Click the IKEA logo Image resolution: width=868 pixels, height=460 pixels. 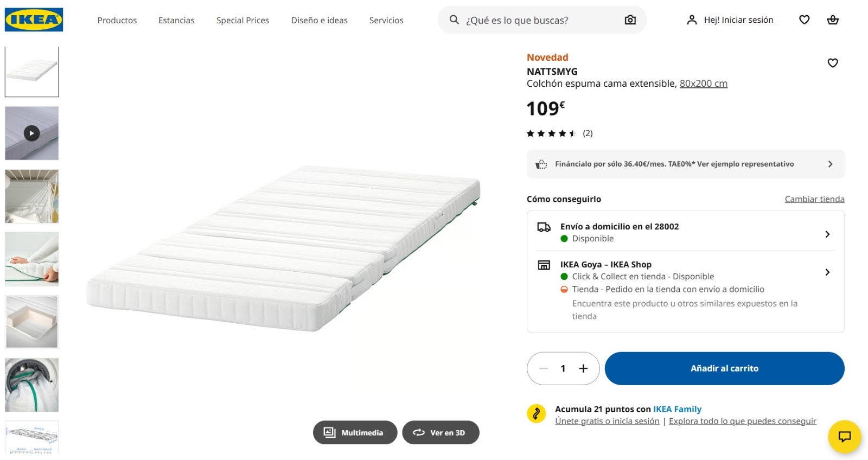tap(34, 20)
